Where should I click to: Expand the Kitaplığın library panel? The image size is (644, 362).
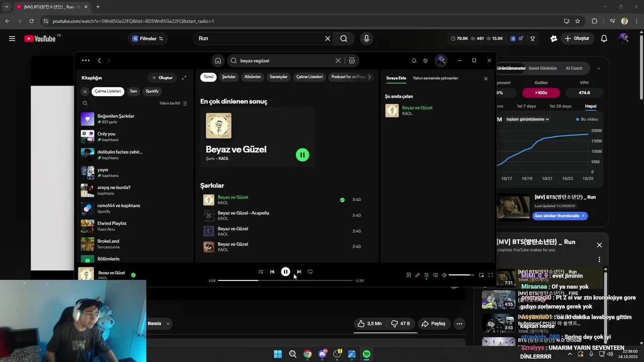(x=184, y=77)
